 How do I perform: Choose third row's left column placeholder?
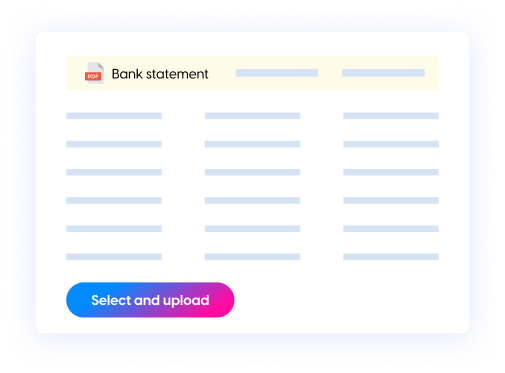pyautogui.click(x=114, y=172)
